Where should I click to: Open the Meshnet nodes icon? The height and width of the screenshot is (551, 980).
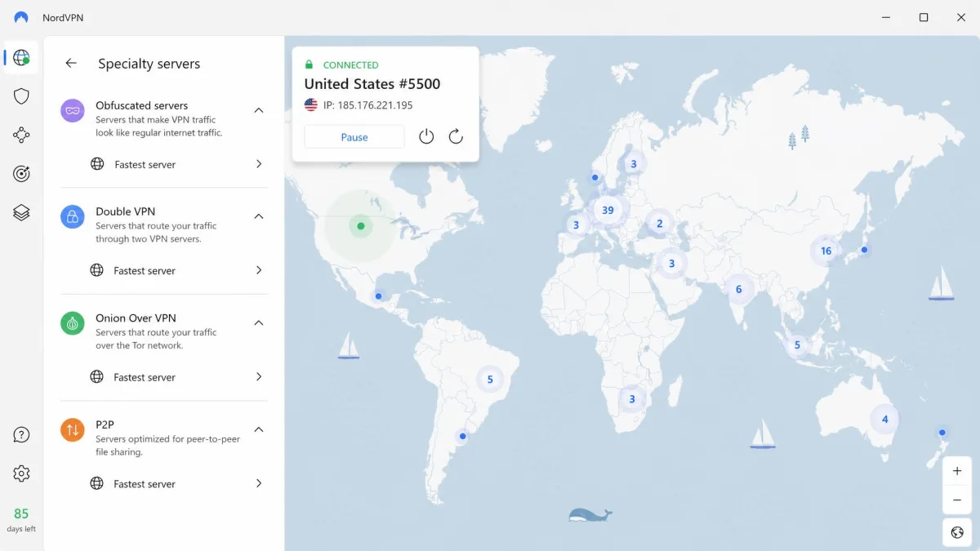[x=21, y=135]
